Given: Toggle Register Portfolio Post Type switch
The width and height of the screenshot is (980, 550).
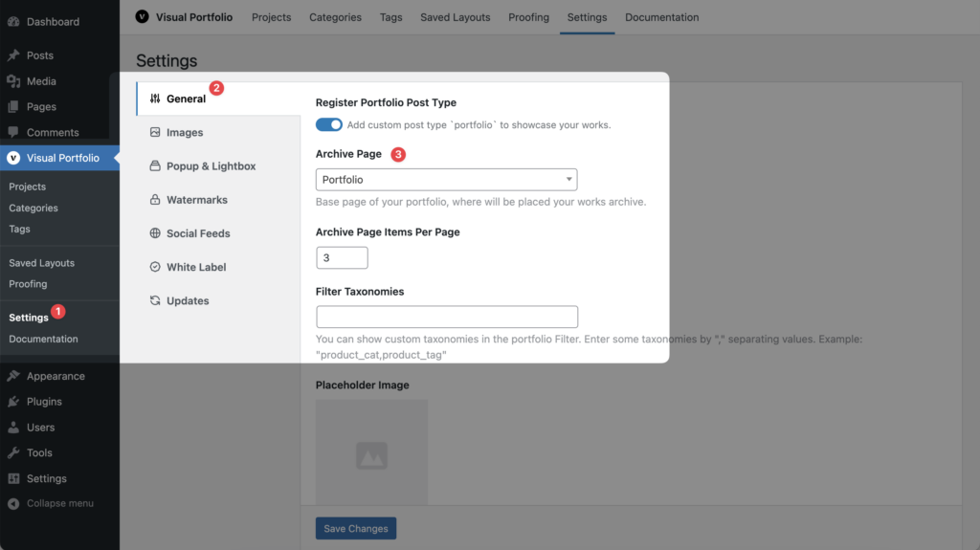Looking at the screenshot, I should point(329,124).
